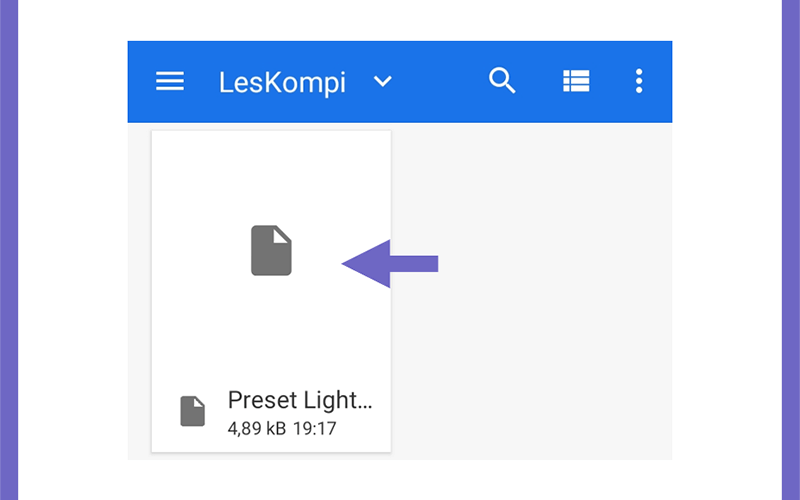Click small file icon beside Preset Light

click(193, 411)
